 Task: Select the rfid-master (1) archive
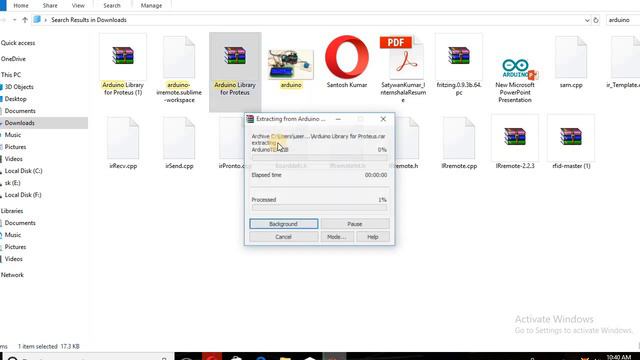click(x=571, y=143)
